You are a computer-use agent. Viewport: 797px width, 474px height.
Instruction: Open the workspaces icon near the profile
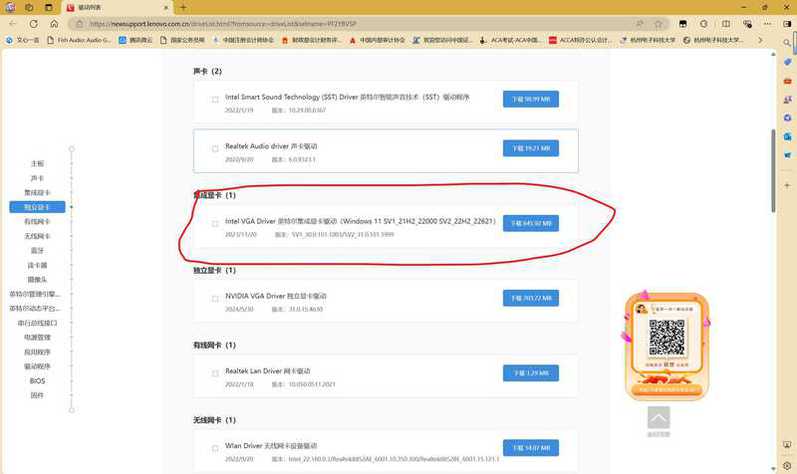coord(29,8)
